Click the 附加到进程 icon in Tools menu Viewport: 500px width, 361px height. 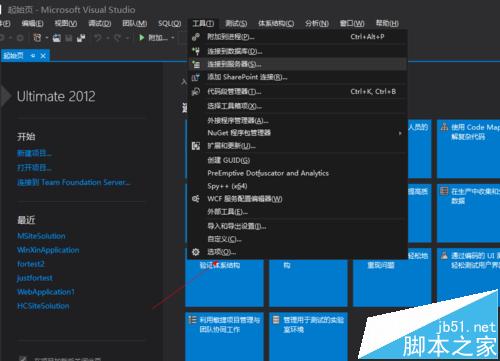click(x=196, y=37)
